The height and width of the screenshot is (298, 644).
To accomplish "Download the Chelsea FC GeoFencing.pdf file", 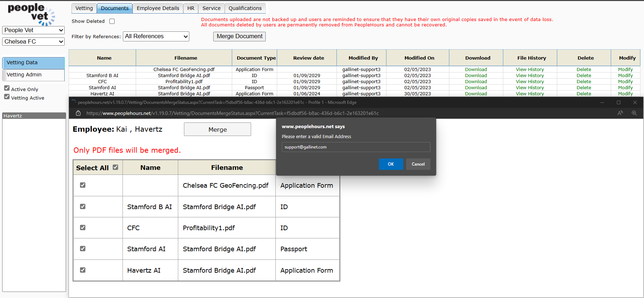I will point(475,70).
